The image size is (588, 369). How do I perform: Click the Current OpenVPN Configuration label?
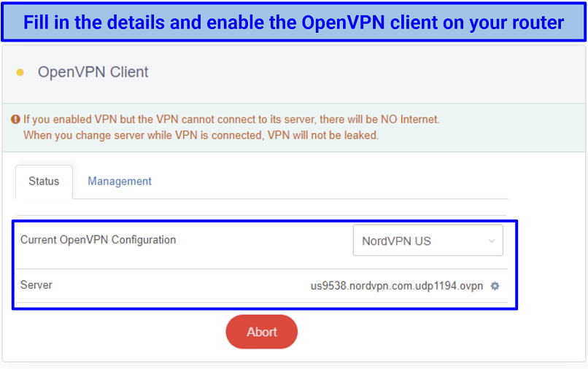[98, 240]
